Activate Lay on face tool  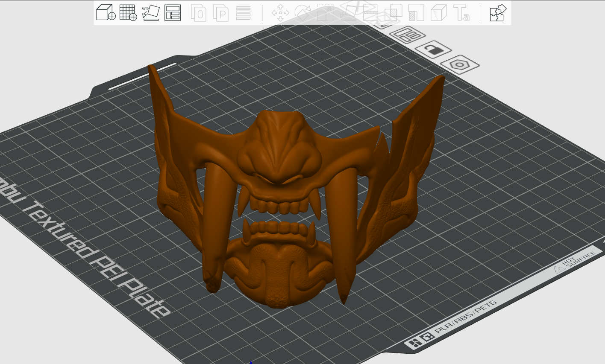[x=348, y=13]
